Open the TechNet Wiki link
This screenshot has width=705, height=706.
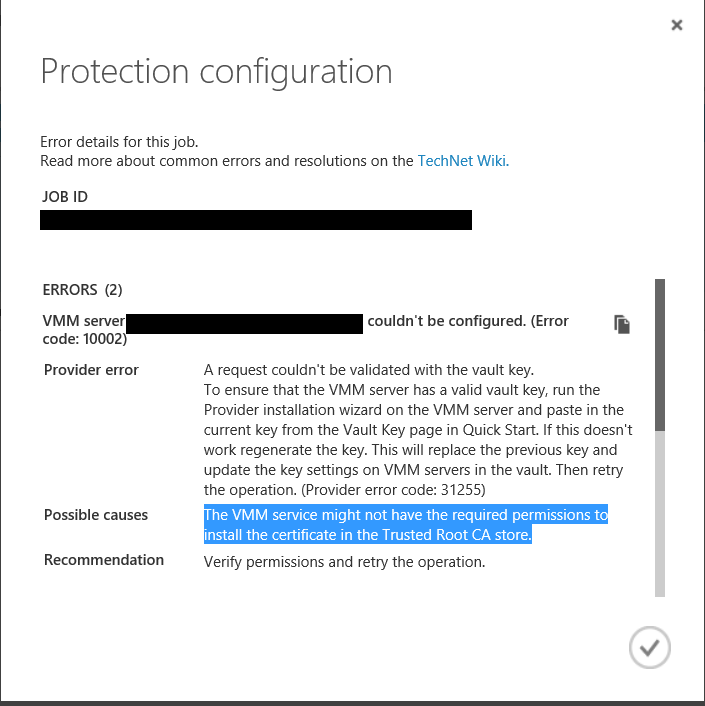pyautogui.click(x=463, y=160)
